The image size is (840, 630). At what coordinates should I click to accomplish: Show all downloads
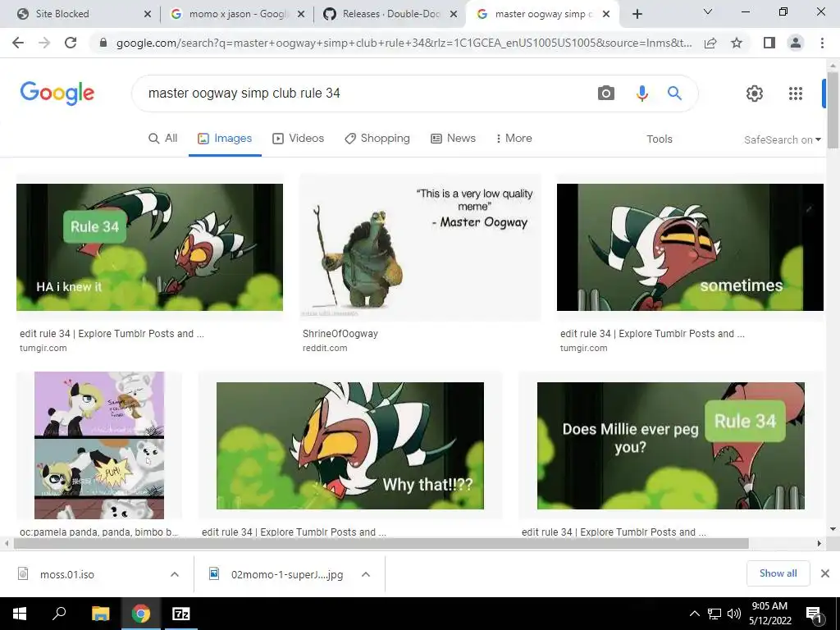(x=778, y=573)
